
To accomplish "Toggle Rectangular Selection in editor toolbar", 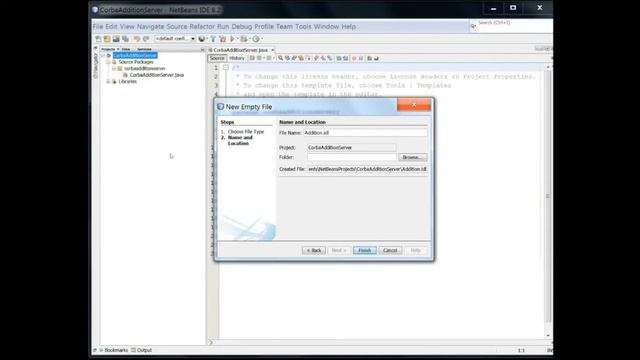I will pos(309,58).
